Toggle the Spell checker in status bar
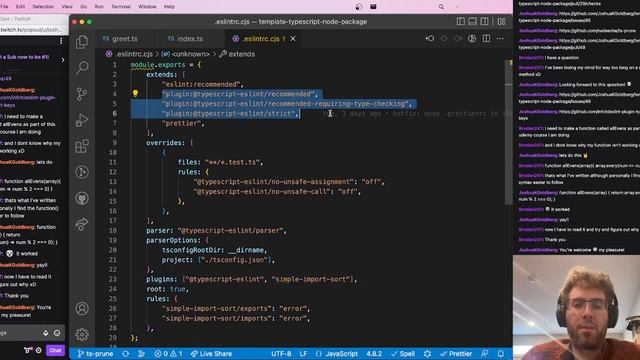Viewport: 640px width, 360px height. click(x=402, y=354)
